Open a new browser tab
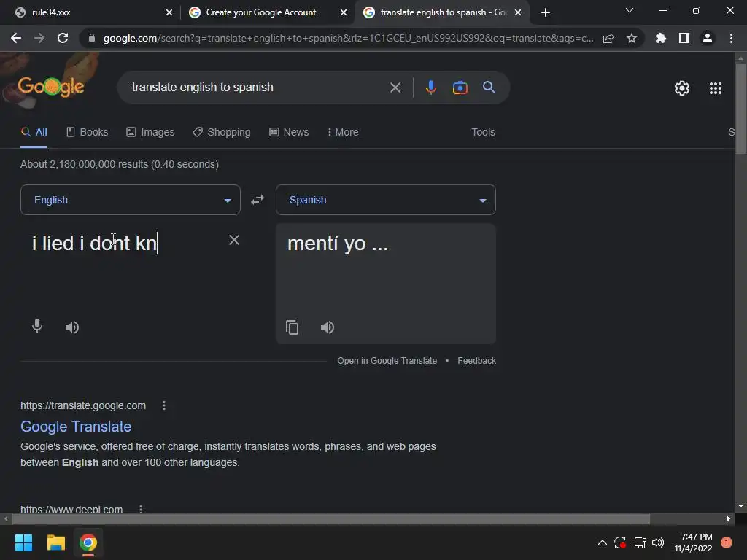Viewport: 747px width, 560px height. (546, 12)
